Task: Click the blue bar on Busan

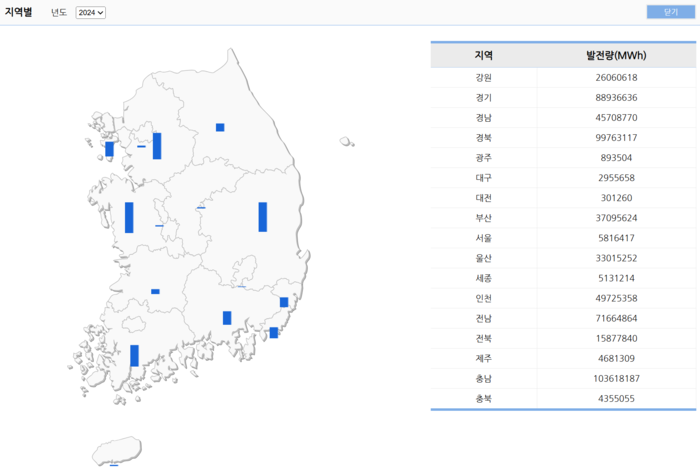Action: coord(274,333)
